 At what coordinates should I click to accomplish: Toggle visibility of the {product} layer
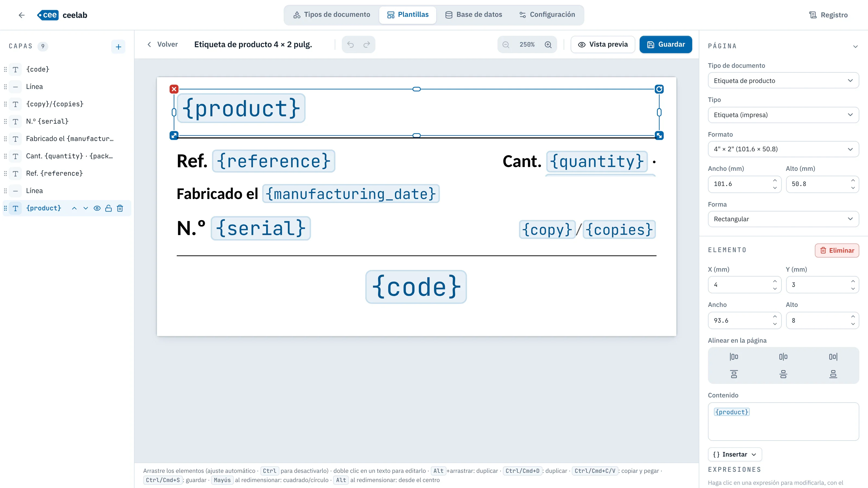(x=97, y=208)
